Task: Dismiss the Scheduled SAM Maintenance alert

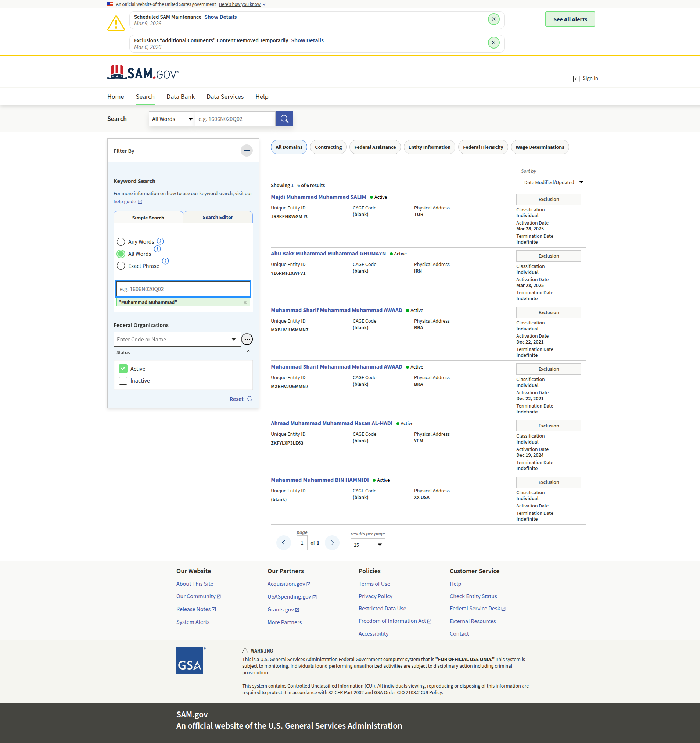Action: pos(493,19)
